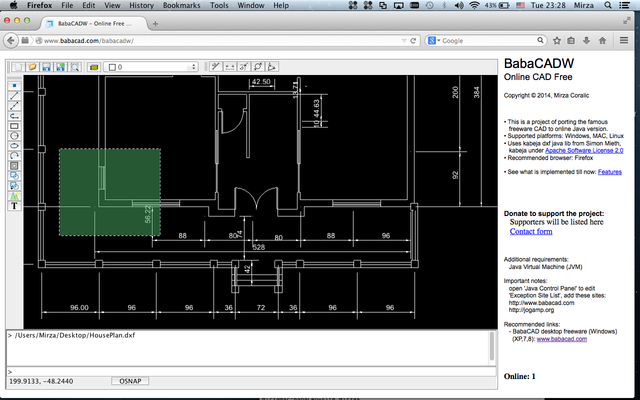Open the Layers manager yellow icon
The width and height of the screenshot is (640, 400).
click(94, 67)
